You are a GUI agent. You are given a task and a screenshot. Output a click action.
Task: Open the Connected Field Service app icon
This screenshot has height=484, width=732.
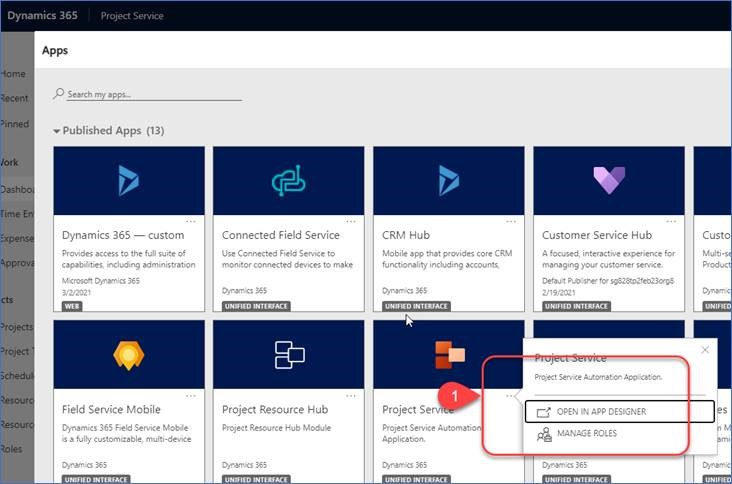288,180
